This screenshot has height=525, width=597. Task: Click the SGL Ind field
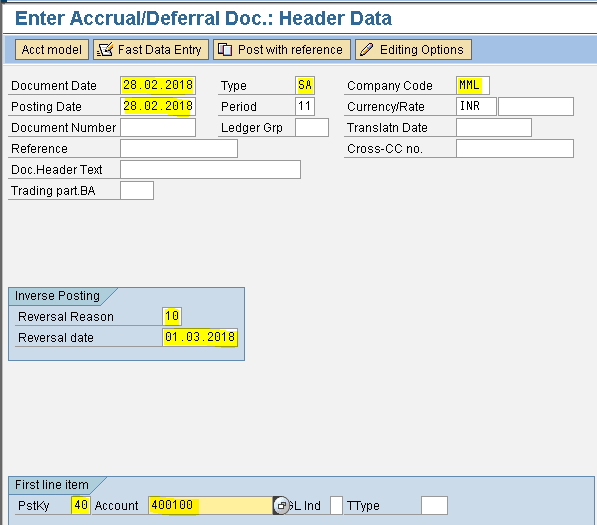pos(336,505)
